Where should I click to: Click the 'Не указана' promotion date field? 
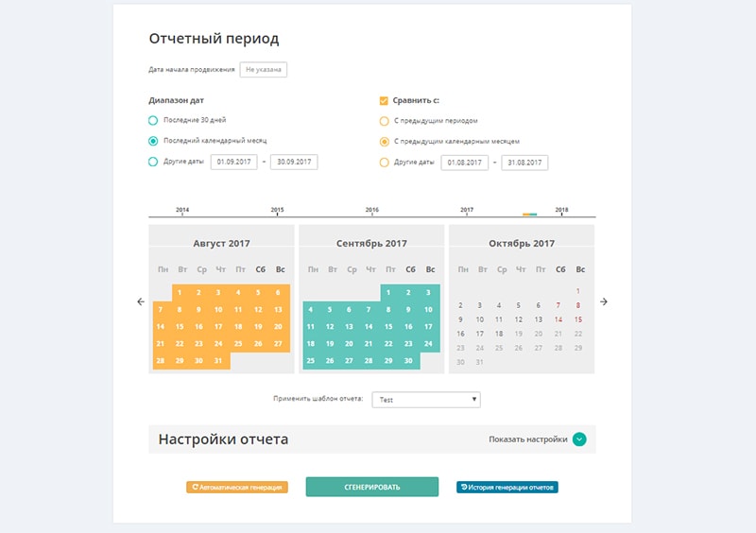click(263, 70)
